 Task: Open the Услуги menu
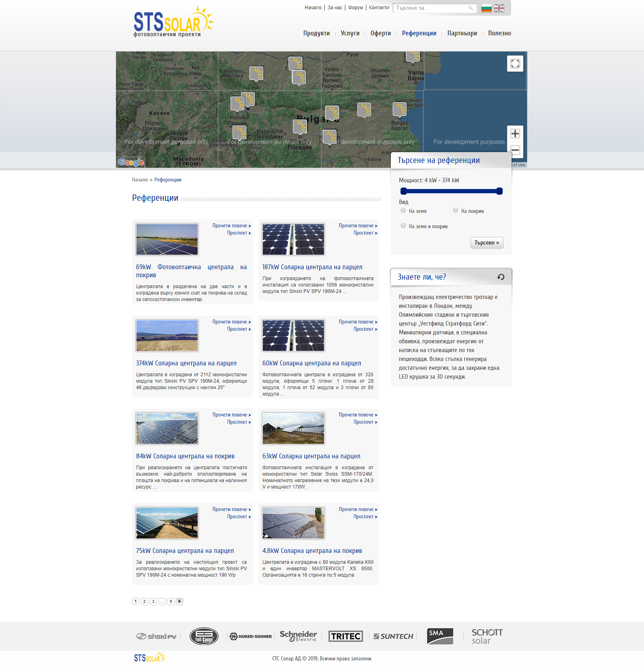(350, 33)
